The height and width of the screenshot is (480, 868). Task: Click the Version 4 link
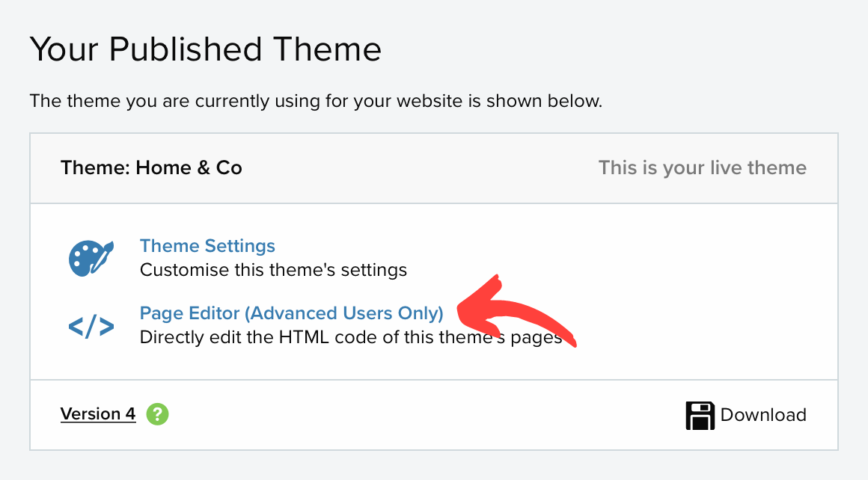tap(98, 413)
